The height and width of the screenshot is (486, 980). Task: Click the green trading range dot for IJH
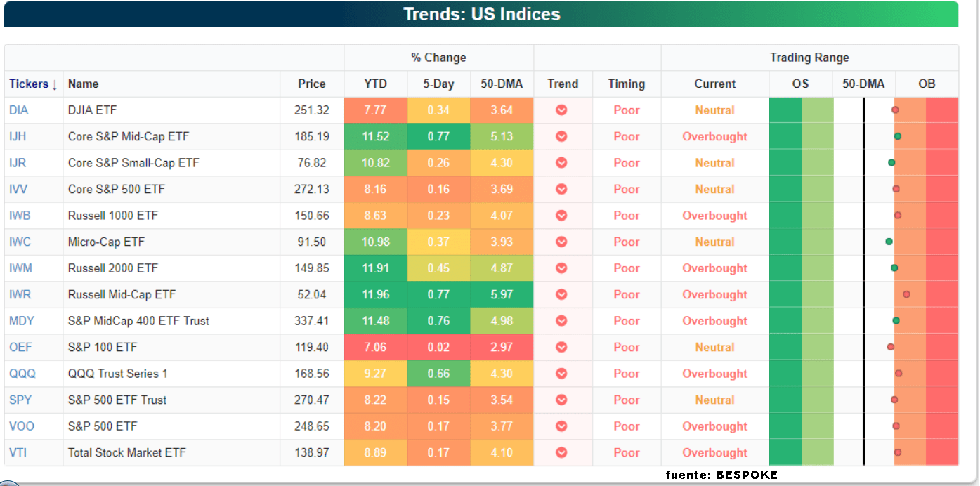pyautogui.click(x=898, y=136)
